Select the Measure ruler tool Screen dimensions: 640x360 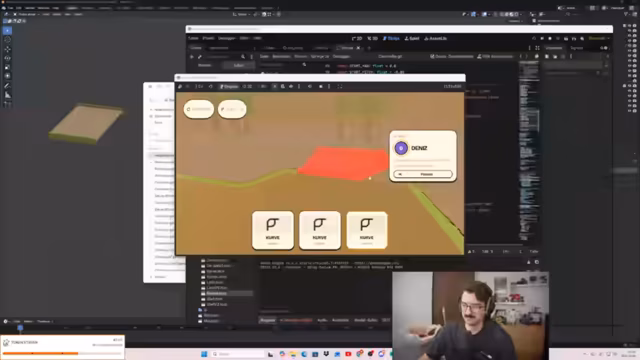coord(7,95)
